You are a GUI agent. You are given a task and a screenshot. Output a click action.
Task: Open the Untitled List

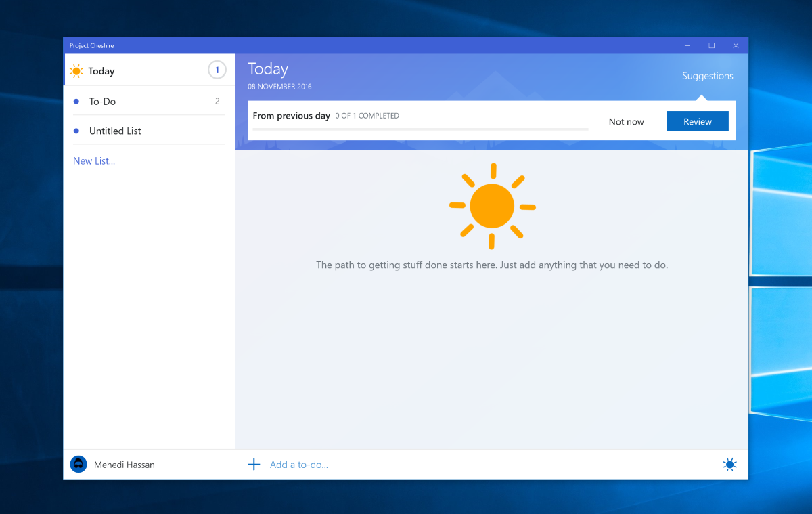pos(149,131)
